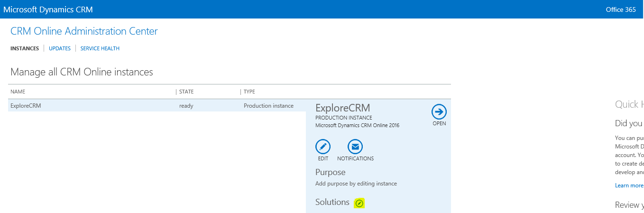Click the Edit pencil icon
The height and width of the screenshot is (213, 644).
(x=323, y=147)
